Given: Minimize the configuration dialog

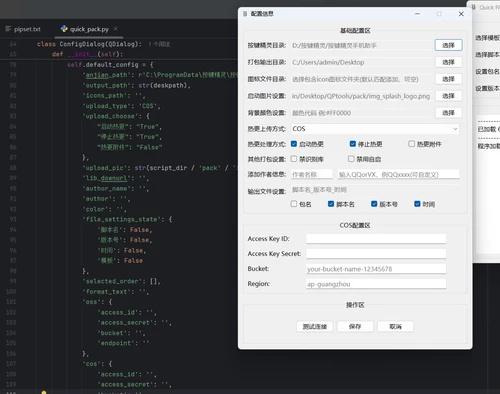Looking at the screenshot, I should click(x=417, y=14).
